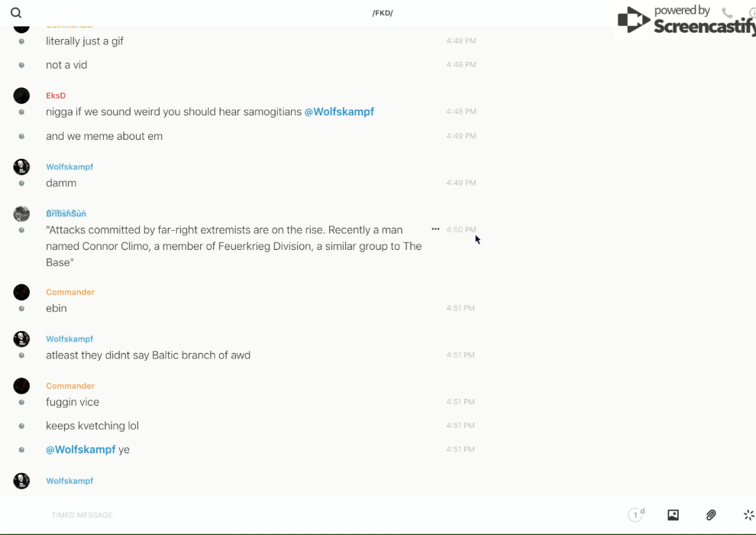Viewport: 756px width, 535px height.
Task: Open the three-dot menu on the 4:50 PM message
Action: [435, 229]
